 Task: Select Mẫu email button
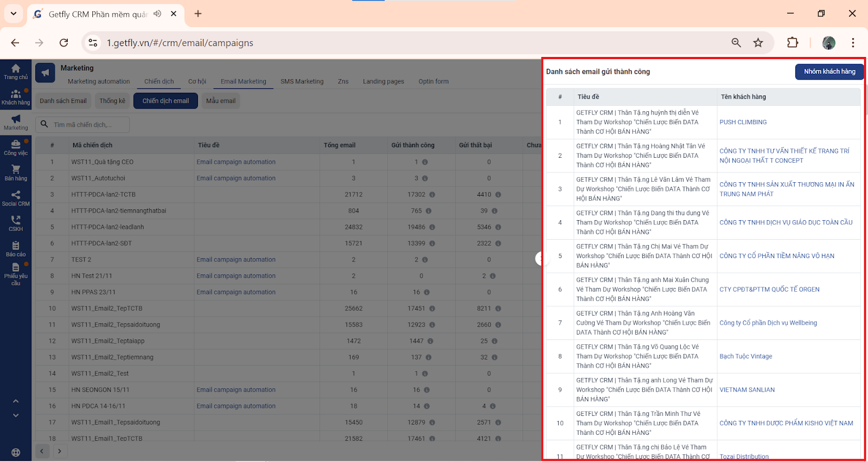pos(221,101)
